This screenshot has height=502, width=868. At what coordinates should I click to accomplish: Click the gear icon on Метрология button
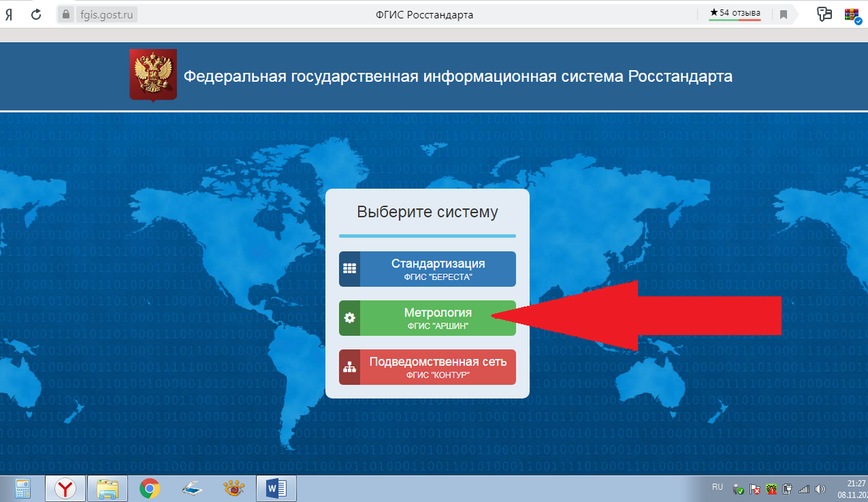click(350, 318)
